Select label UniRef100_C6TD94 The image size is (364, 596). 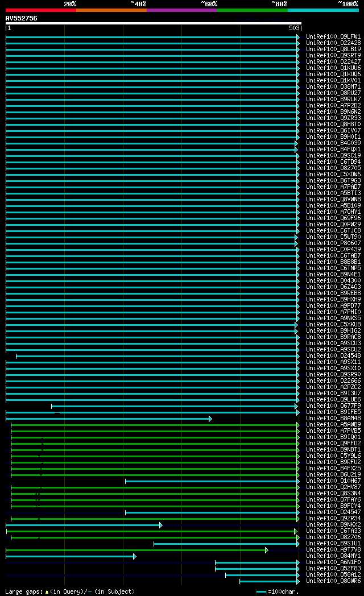pos(333,162)
